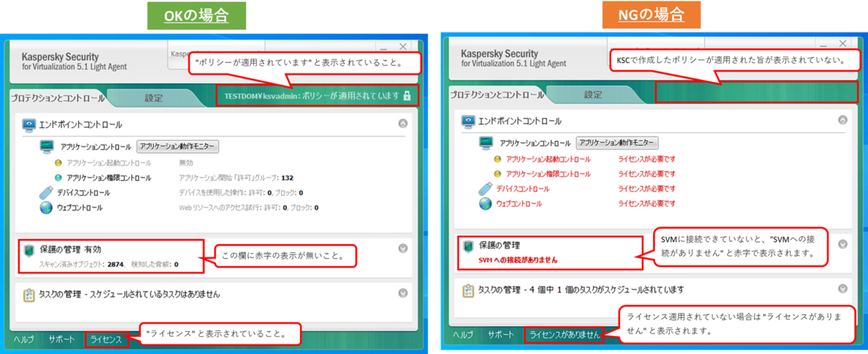Open ヘルプ link in OK window
This screenshot has height=354, width=868.
pos(24,338)
